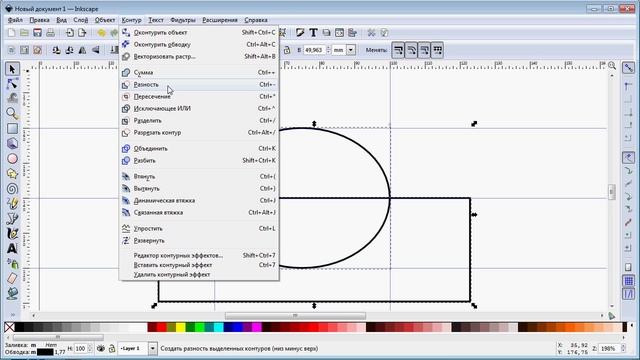The image size is (640, 360).
Task: Pick the yellow palette swatch
Action: click(x=181, y=327)
